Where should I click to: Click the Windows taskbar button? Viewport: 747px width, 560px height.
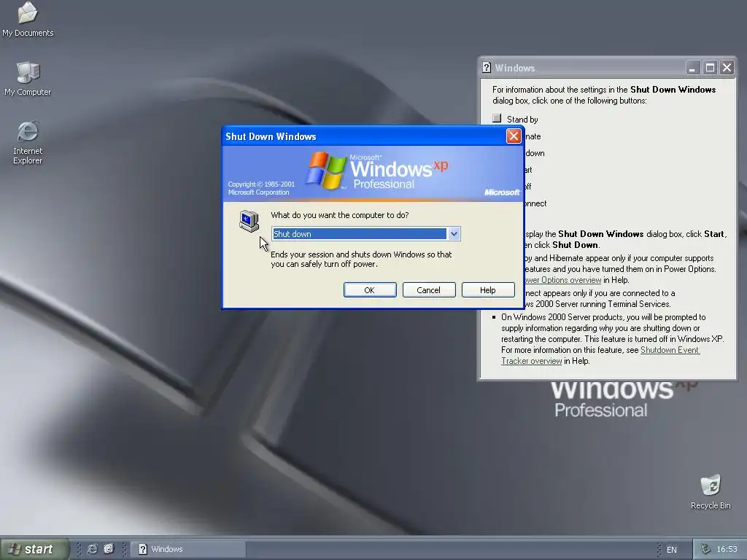pos(189,549)
